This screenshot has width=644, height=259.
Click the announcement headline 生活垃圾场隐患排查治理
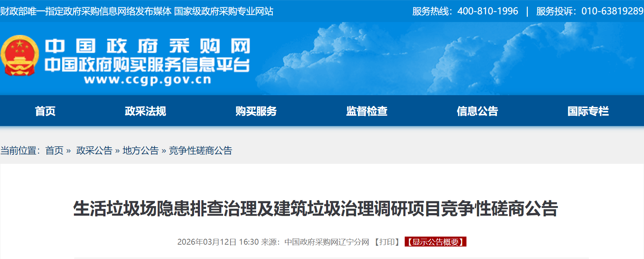click(x=165, y=209)
